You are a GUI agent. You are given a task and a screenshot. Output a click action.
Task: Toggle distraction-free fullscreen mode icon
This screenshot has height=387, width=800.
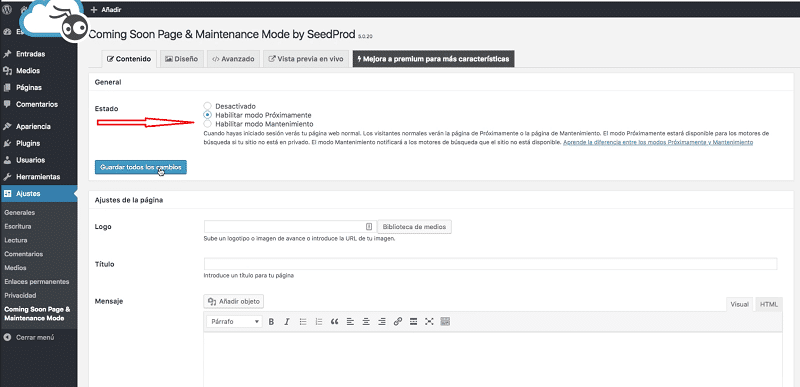coord(429,322)
